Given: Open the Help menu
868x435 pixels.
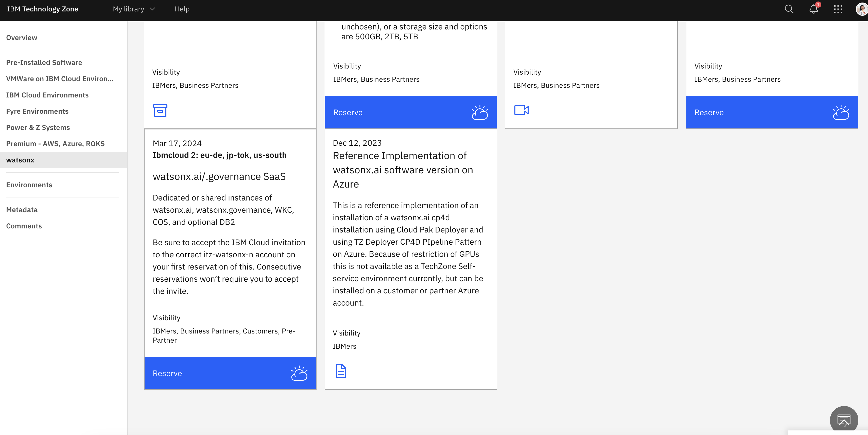Looking at the screenshot, I should (182, 9).
